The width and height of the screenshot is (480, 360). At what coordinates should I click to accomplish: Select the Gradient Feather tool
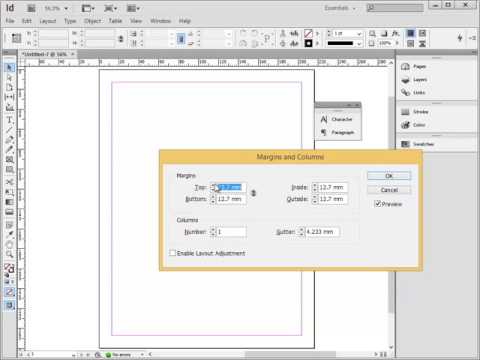coord(9,212)
